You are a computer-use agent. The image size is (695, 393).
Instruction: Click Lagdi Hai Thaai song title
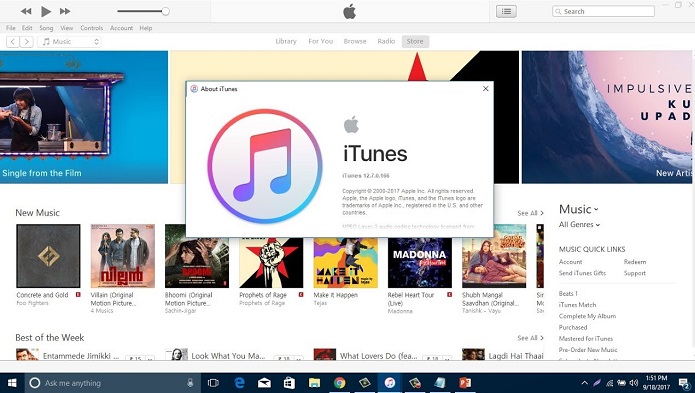coord(516,356)
